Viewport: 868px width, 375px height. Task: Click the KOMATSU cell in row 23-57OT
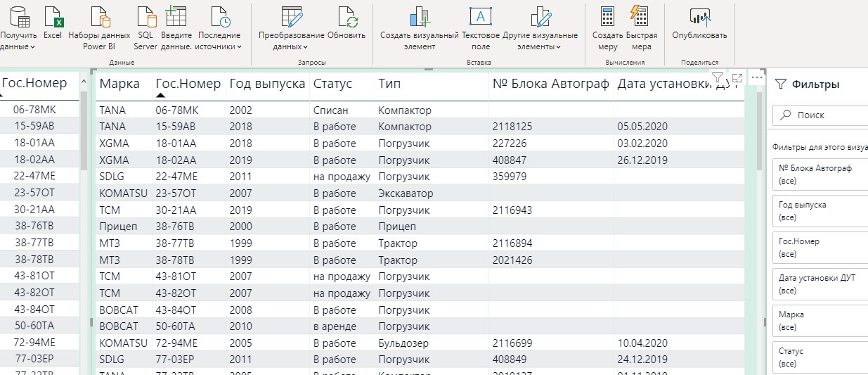pos(124,193)
